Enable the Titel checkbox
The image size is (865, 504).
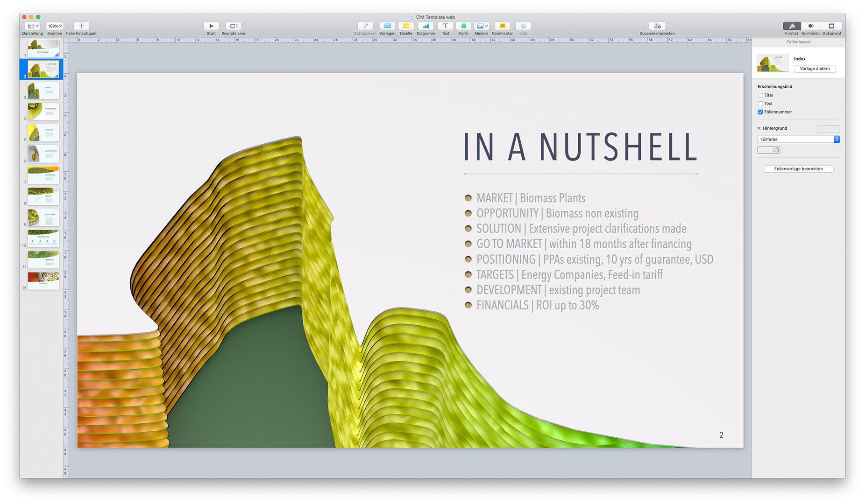point(760,95)
